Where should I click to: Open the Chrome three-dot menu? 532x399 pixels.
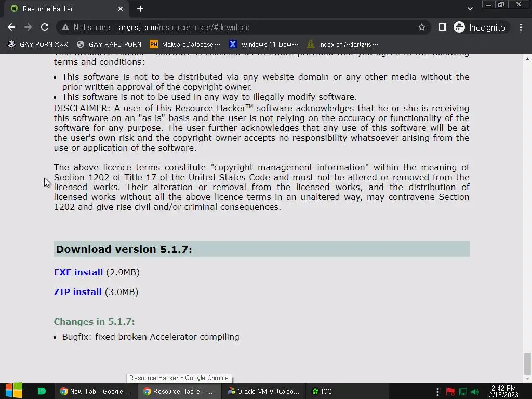point(521,27)
